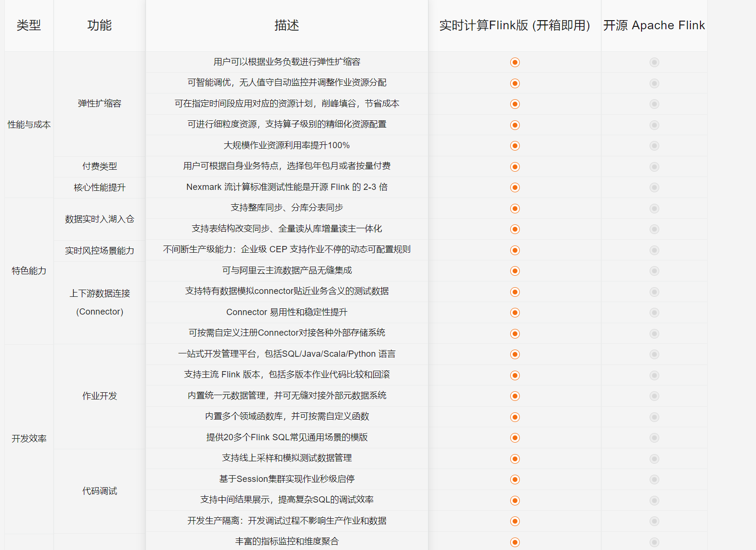Click 开源 Apache Flink header
This screenshot has height=550, width=756.
pyautogui.click(x=654, y=25)
